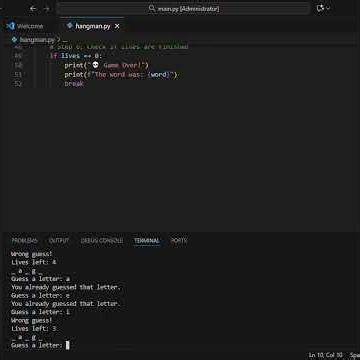Open the OUTPUT panel tab
Image resolution: width=360 pixels, height=360 pixels.
[59, 240]
